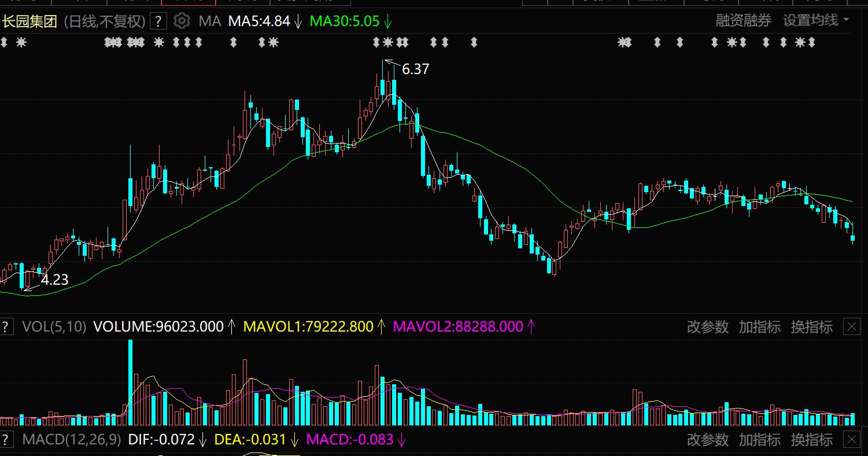The image size is (868, 456).
Task: Toggle the 融资融券 overlay
Action: coord(743,21)
